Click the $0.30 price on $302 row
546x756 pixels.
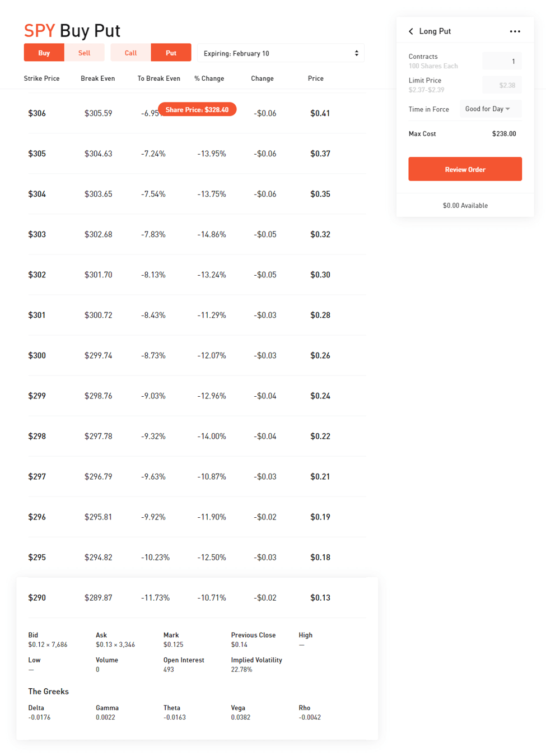click(320, 275)
